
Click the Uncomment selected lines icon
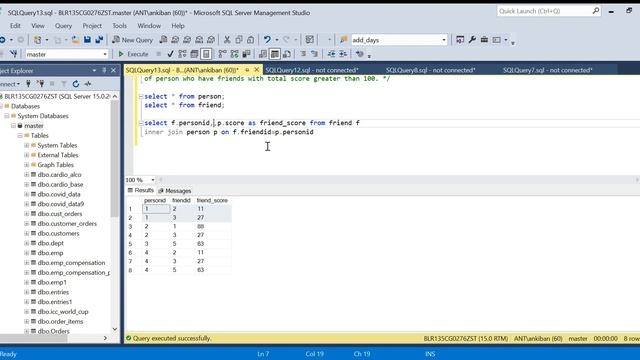click(314, 54)
